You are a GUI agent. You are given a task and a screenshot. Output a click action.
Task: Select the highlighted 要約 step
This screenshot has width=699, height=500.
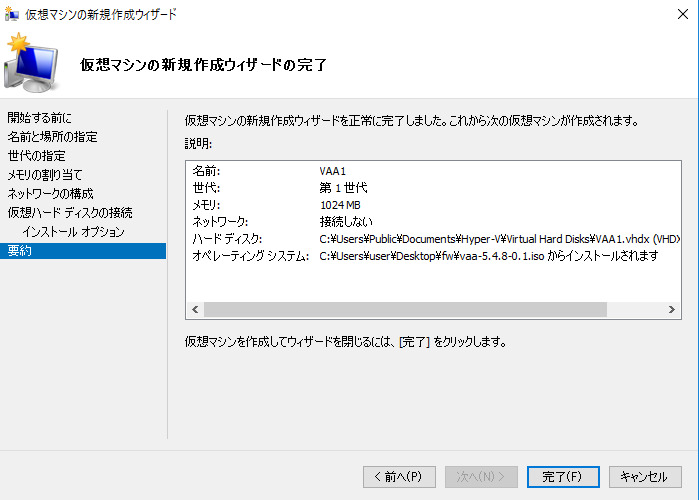pyautogui.click(x=20, y=251)
